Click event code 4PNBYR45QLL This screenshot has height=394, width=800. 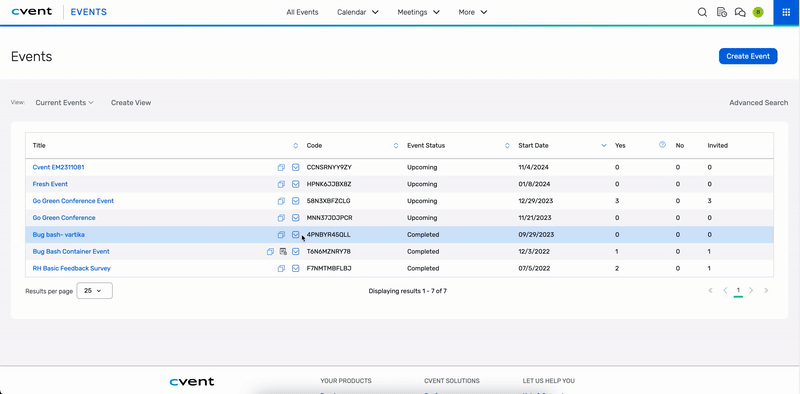tap(329, 235)
